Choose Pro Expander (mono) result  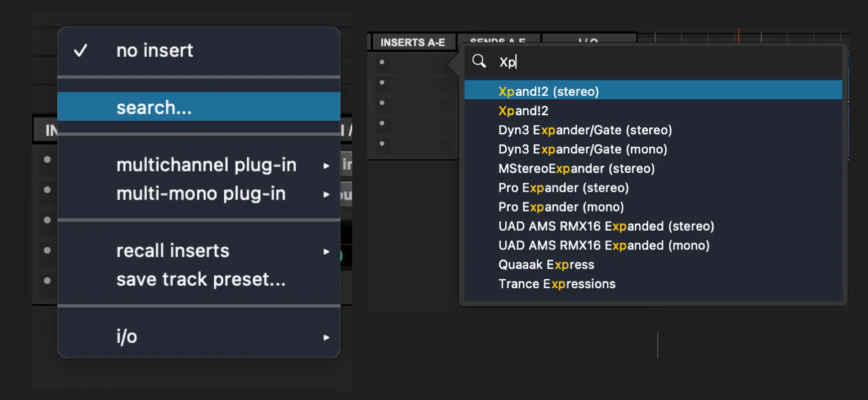[561, 207]
